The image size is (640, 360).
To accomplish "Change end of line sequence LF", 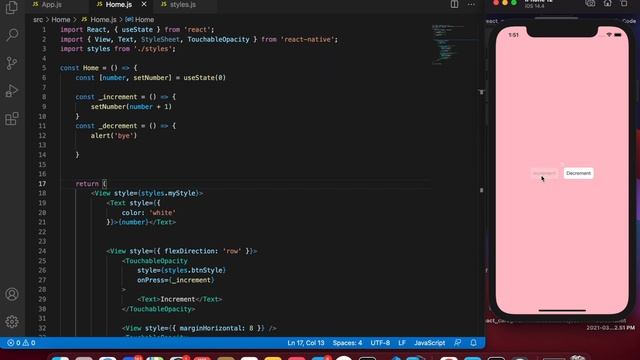I will pyautogui.click(x=402, y=343).
